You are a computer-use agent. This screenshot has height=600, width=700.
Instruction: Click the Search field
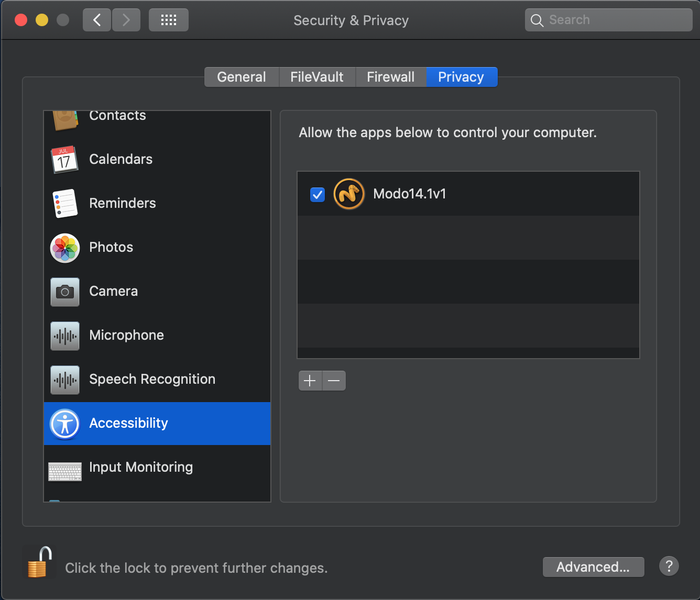[609, 20]
